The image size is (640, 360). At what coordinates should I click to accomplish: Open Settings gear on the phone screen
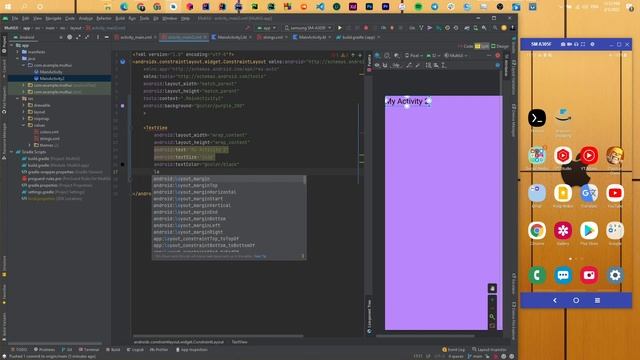coord(615,275)
